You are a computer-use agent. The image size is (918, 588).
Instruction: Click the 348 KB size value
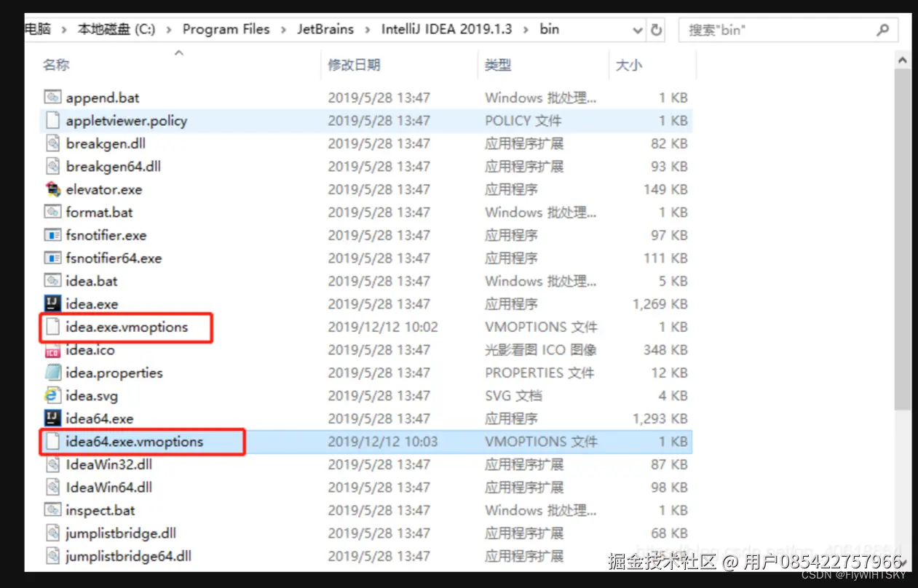click(x=666, y=350)
